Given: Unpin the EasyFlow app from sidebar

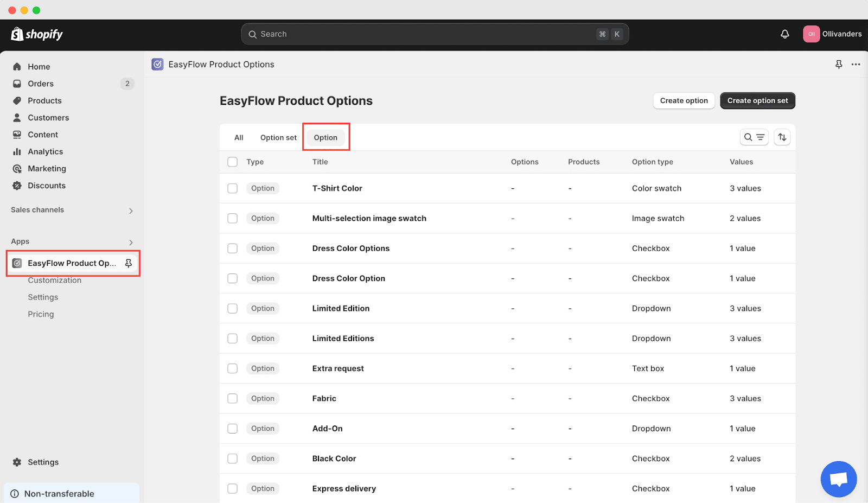Looking at the screenshot, I should 129,263.
